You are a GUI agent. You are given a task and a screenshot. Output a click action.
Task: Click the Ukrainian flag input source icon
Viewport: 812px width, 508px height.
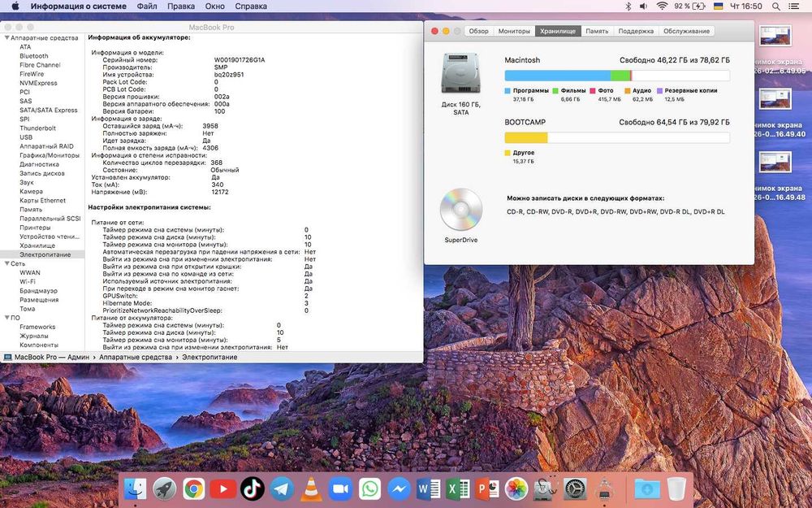coord(719,7)
